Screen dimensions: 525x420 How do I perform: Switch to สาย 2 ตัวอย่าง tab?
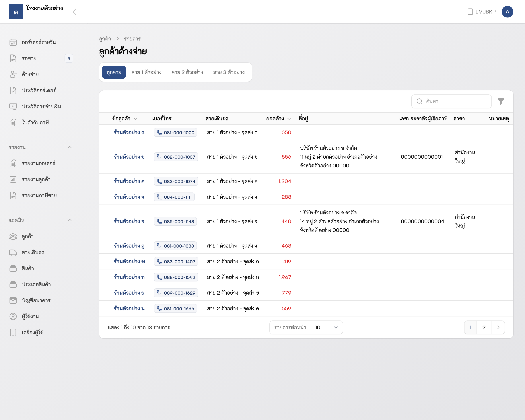[x=187, y=72]
